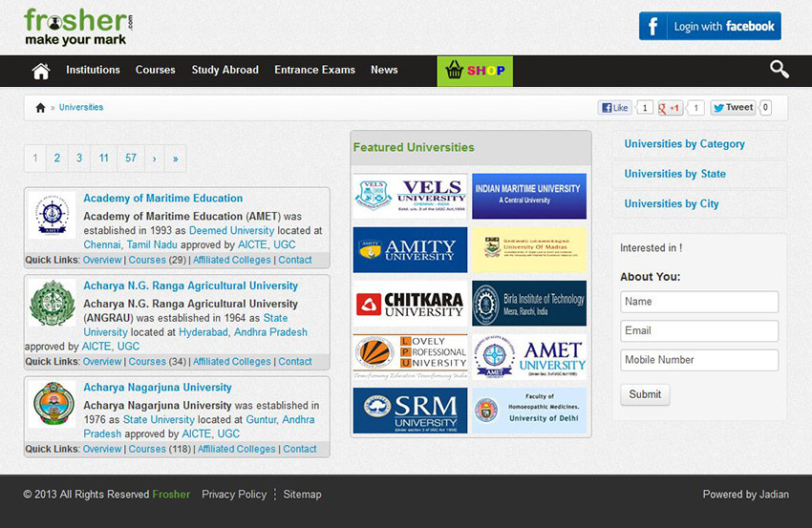
Task: Click Frosher footer link
Action: [x=171, y=495]
